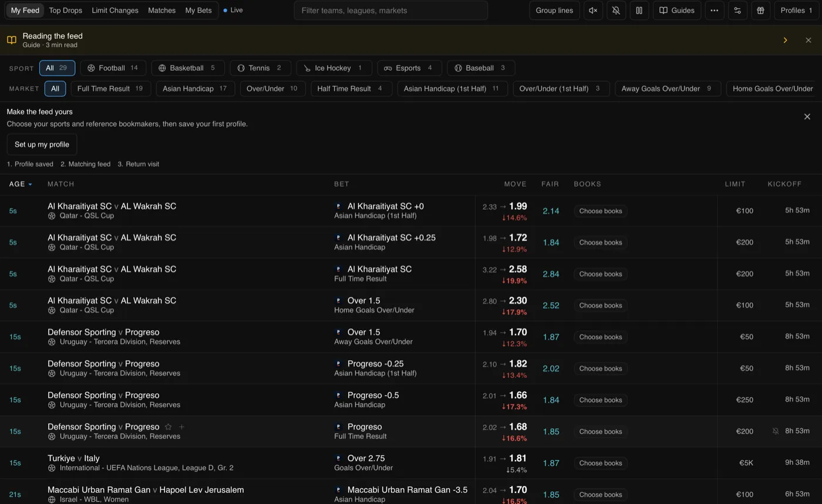Viewport: 822px width, 504px height.
Task: Close the Make the feed yours panel
Action: click(807, 117)
